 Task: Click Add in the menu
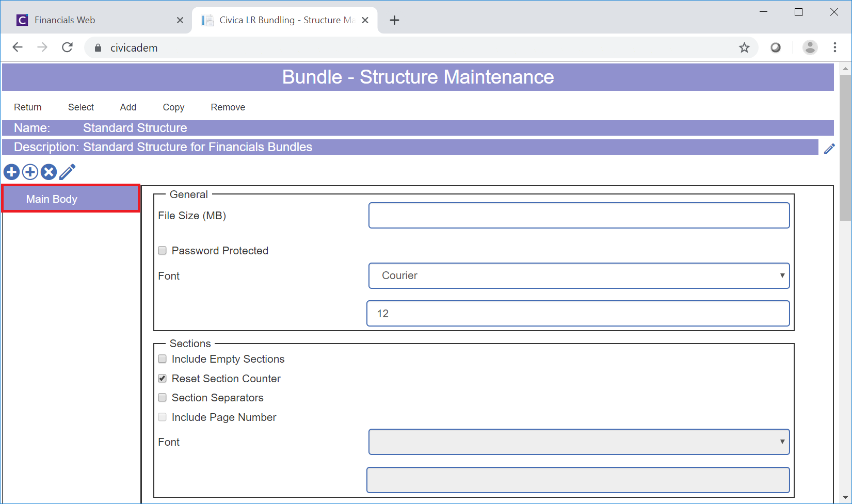(128, 107)
